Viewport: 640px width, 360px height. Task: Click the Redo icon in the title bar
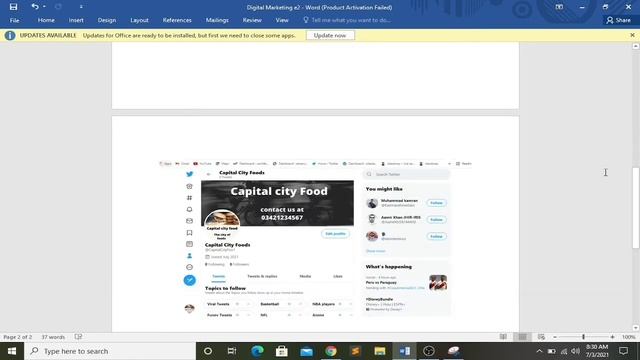coord(58,7)
